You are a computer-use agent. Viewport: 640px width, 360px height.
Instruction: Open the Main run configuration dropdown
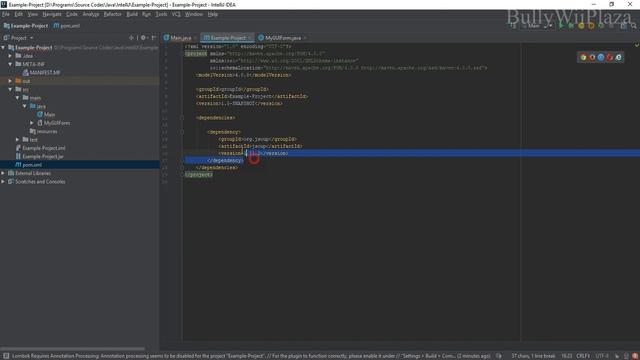click(537, 26)
